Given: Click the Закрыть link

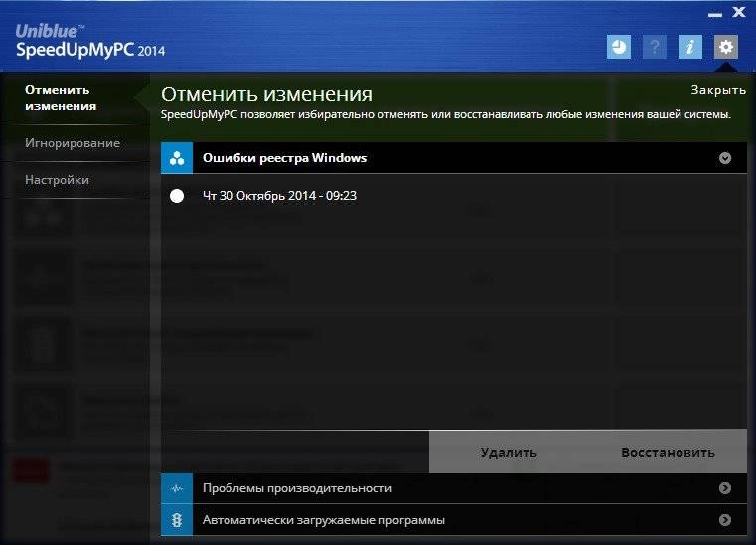Looking at the screenshot, I should point(718,90).
